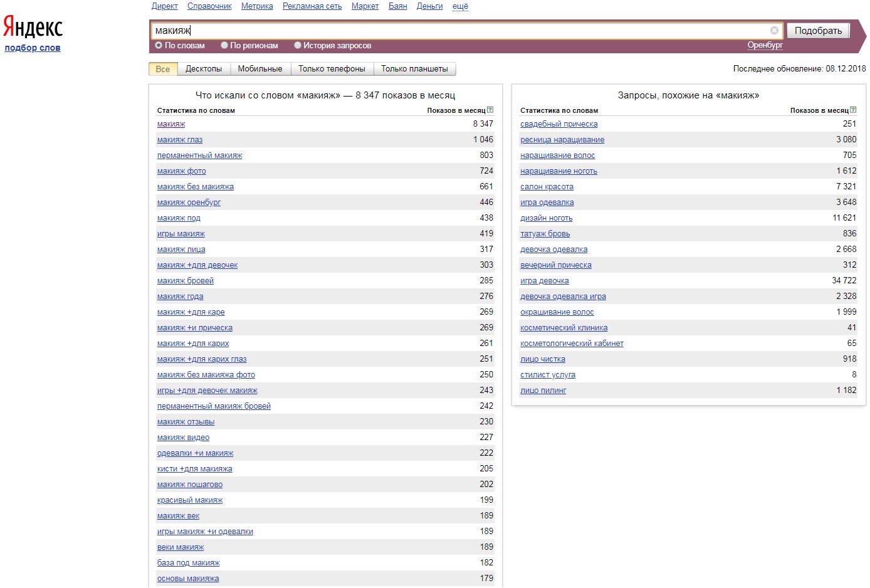The image size is (870, 588).
Task: Open help icon next to right 'Показов в месяц'
Action: tap(853, 110)
